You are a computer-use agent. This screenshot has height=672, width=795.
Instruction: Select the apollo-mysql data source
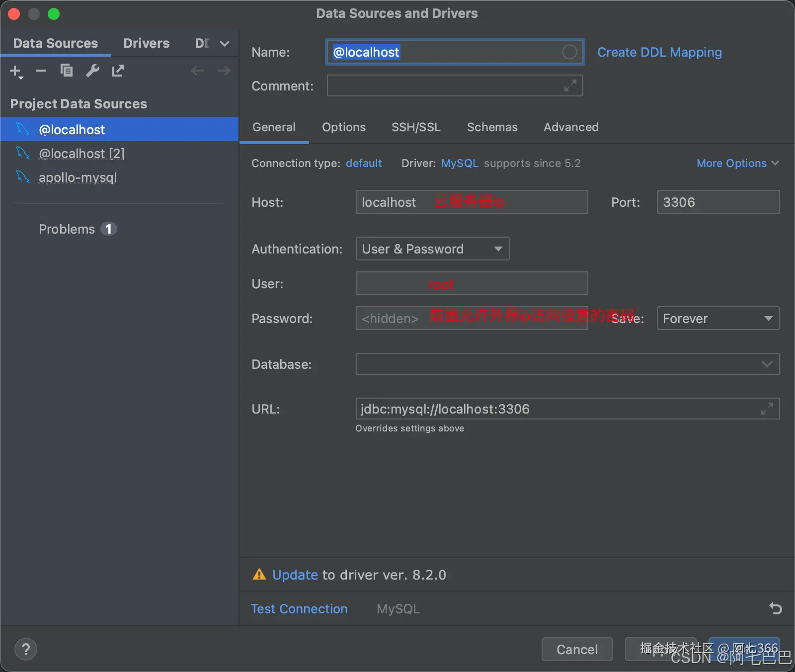tap(119, 177)
